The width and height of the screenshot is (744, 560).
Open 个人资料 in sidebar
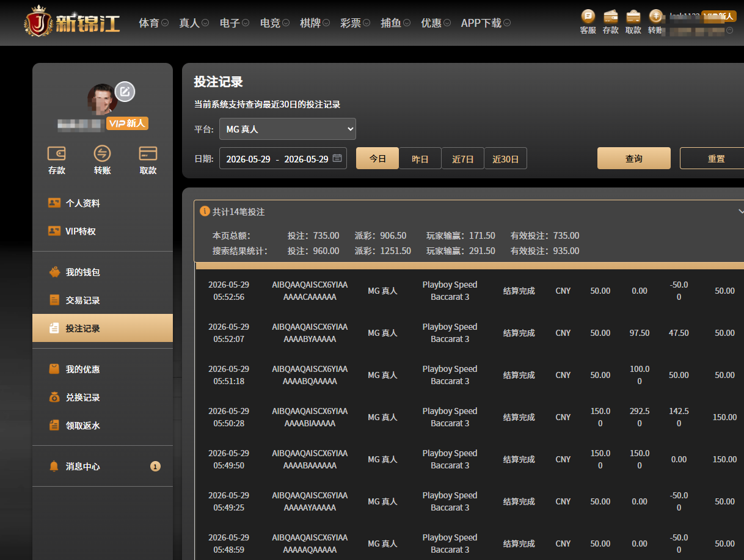pos(103,203)
